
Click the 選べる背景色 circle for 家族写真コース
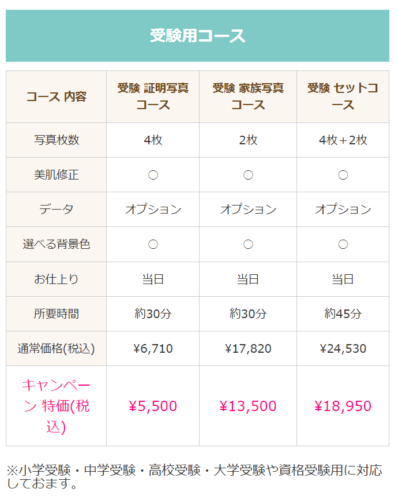pos(248,244)
